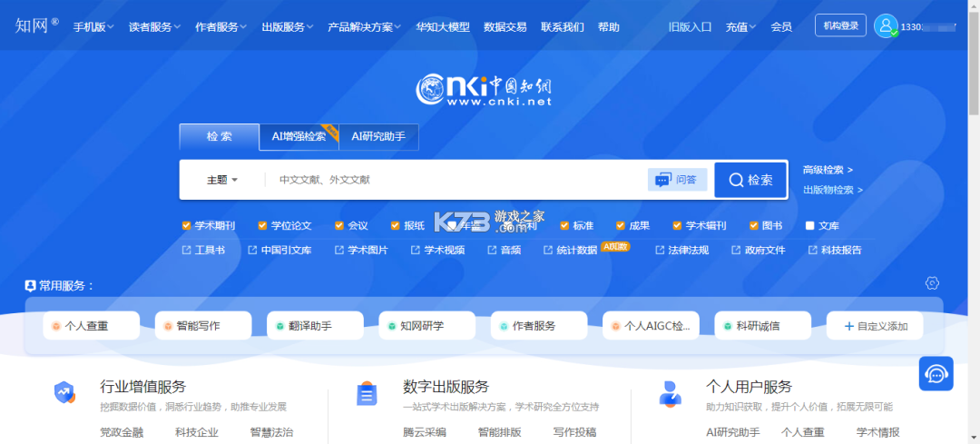Screen dimensions: 980x444
Task: Open 腾云采编 under 数字出版服务
Action: (x=425, y=432)
